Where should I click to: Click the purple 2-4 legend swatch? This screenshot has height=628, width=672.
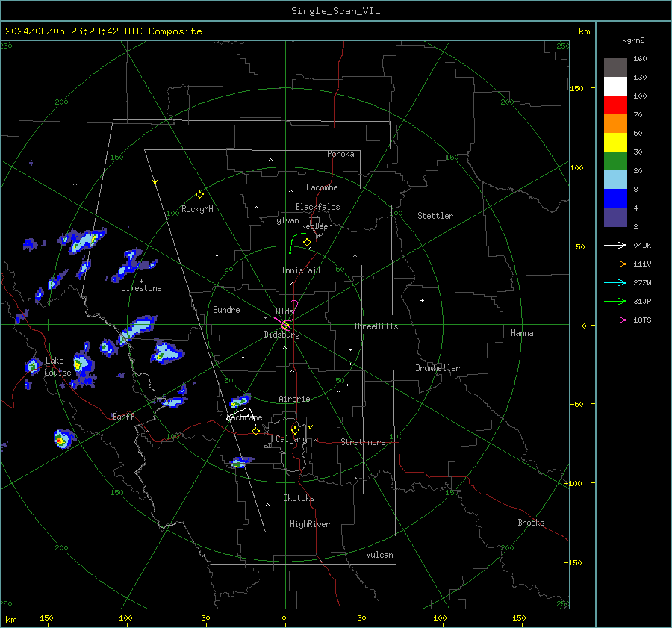coord(615,217)
